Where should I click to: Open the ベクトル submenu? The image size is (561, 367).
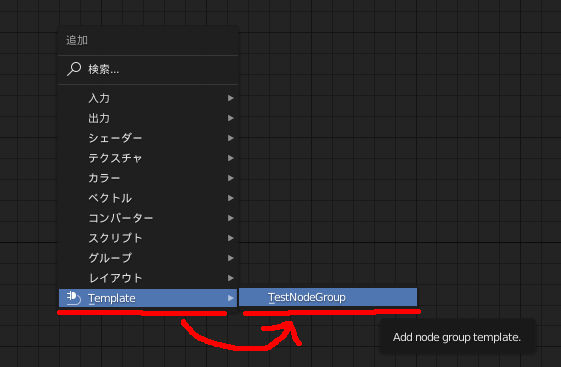pos(148,198)
